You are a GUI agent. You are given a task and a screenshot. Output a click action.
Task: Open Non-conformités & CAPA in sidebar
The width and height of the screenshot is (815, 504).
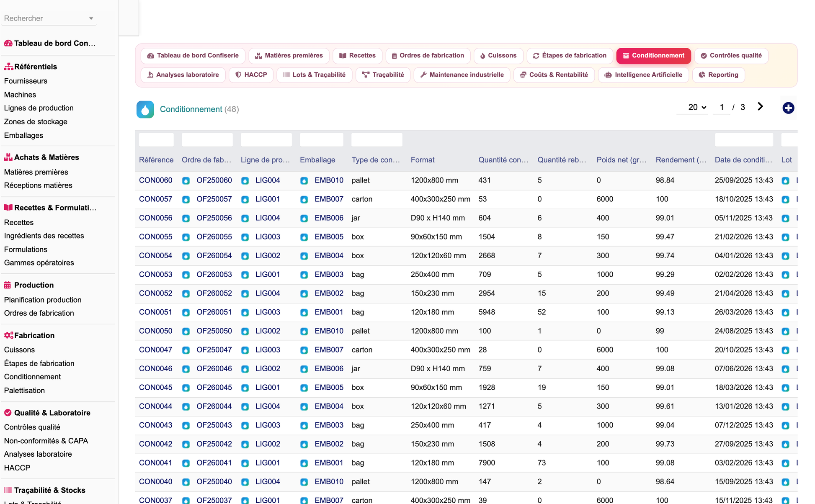tap(46, 441)
